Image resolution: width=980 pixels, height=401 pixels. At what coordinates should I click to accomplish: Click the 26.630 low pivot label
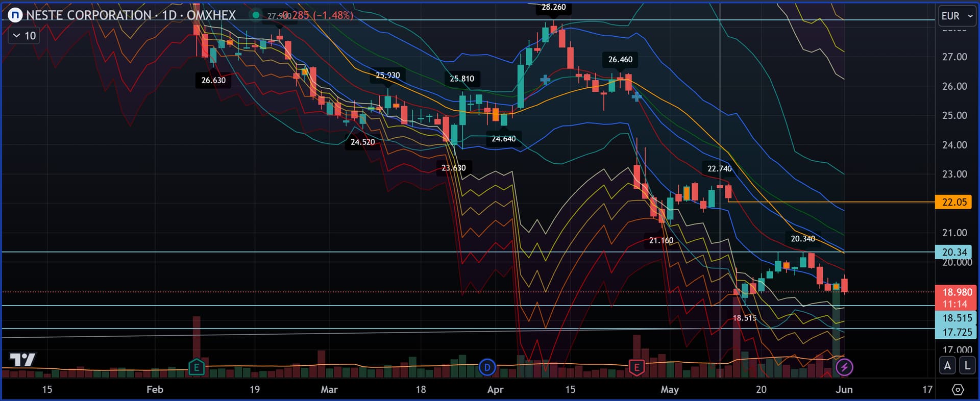coord(213,80)
